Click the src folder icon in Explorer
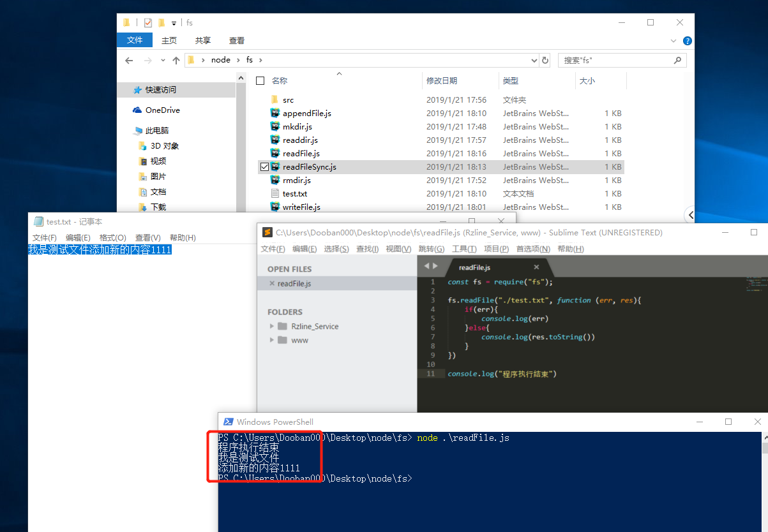 (x=275, y=100)
